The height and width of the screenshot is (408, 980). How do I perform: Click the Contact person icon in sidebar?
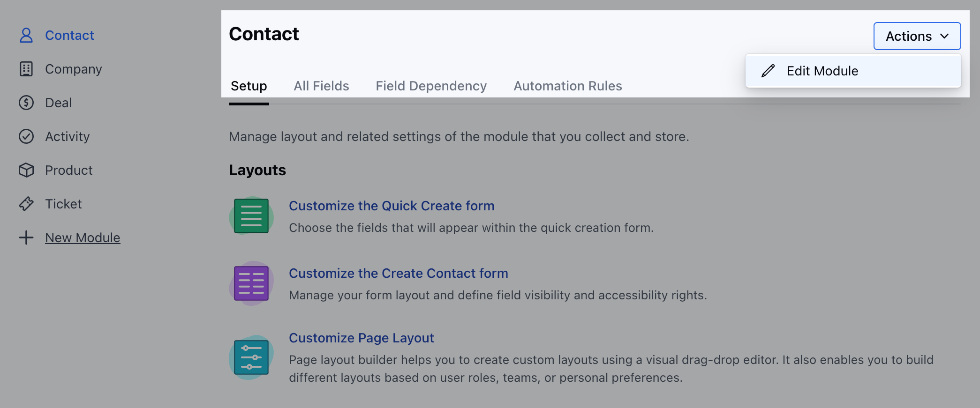[x=26, y=35]
